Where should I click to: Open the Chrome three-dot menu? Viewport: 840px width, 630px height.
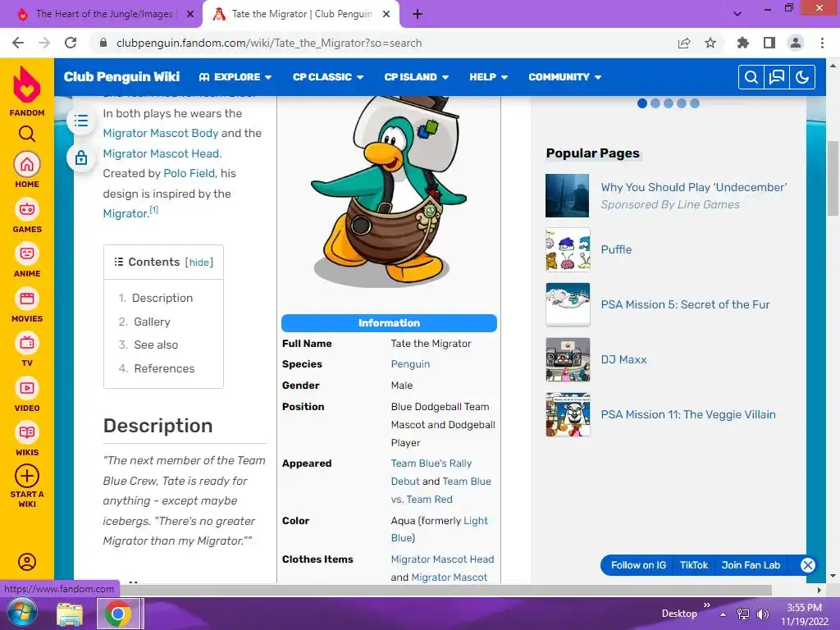pyautogui.click(x=822, y=43)
